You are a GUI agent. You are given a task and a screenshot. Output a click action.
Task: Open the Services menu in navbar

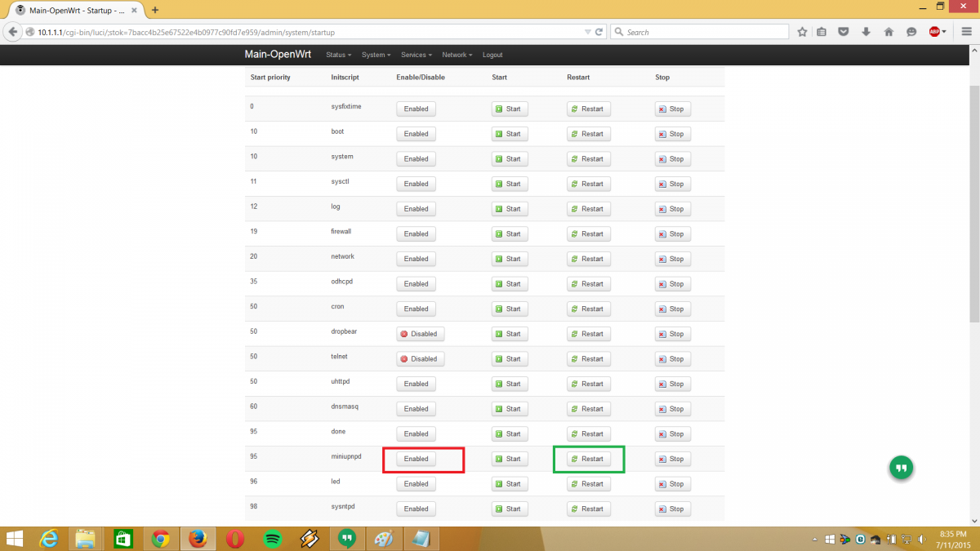click(416, 55)
